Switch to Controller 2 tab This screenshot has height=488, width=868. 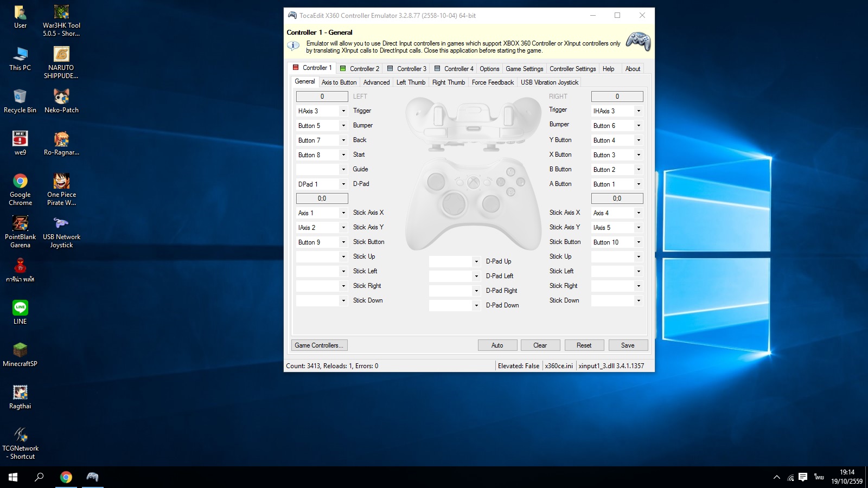click(359, 69)
